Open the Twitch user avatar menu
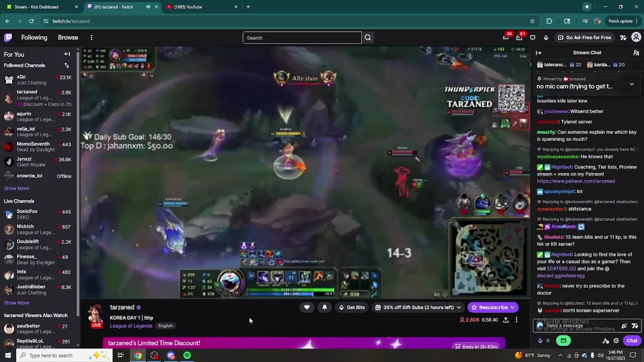Image resolution: width=644 pixels, height=362 pixels. click(636, 38)
